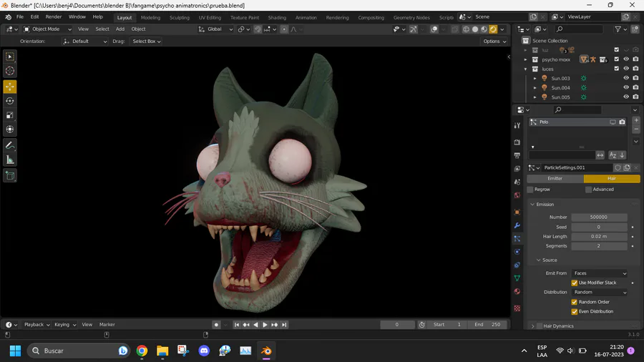Image resolution: width=644 pixels, height=362 pixels.
Task: Select the Rotate tool
Action: 10,101
